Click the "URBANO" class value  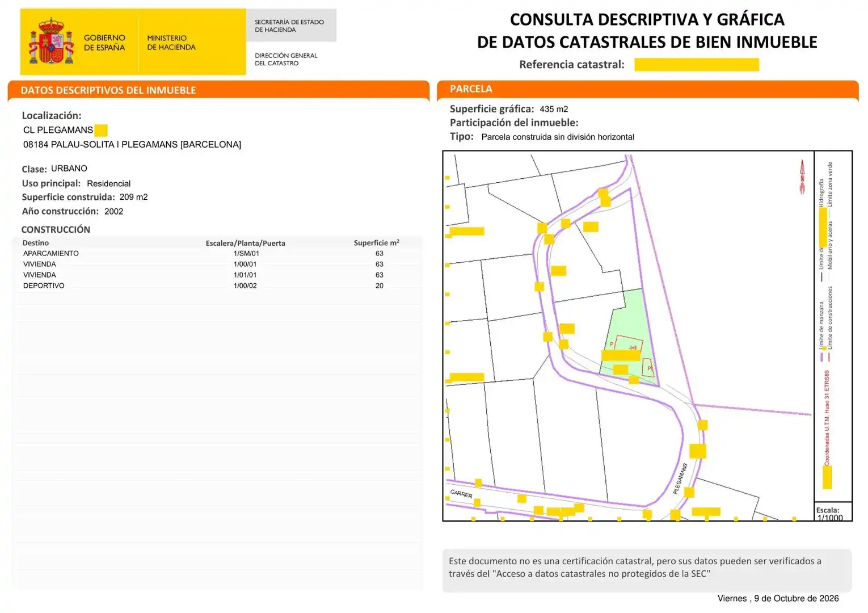69,169
